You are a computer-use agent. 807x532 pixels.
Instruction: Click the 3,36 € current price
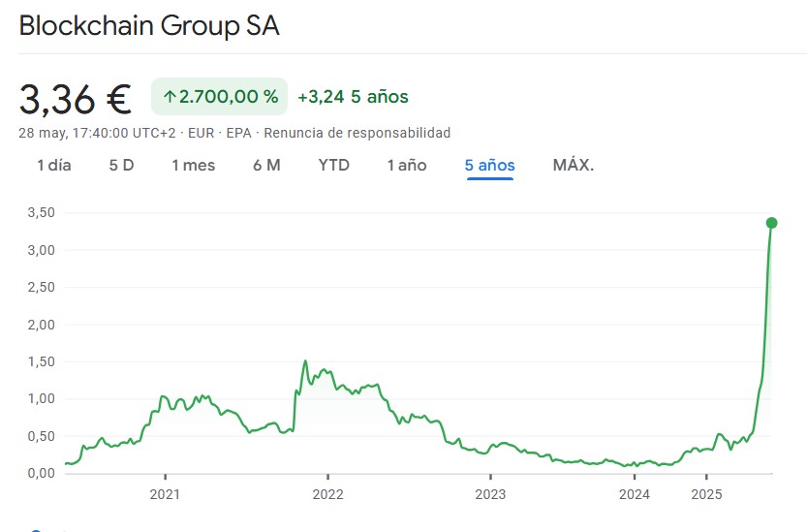76,97
